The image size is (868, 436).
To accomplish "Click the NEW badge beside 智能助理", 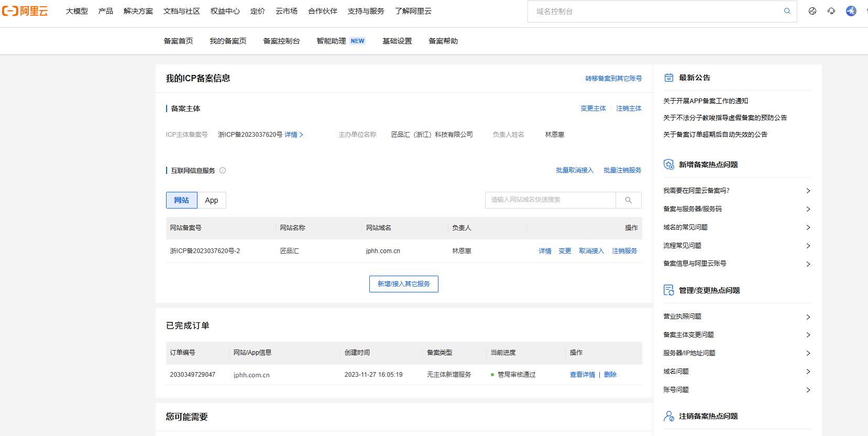I will [x=358, y=41].
